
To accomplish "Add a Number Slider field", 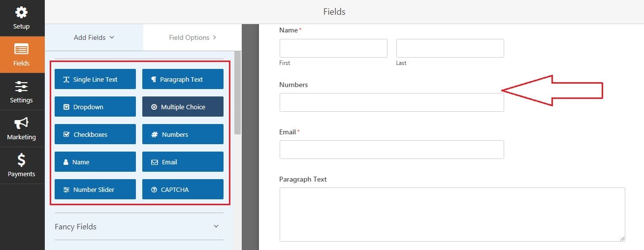I will point(95,189).
